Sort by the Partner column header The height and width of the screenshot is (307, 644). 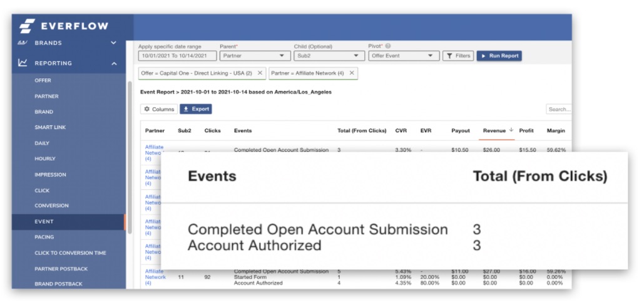point(155,131)
